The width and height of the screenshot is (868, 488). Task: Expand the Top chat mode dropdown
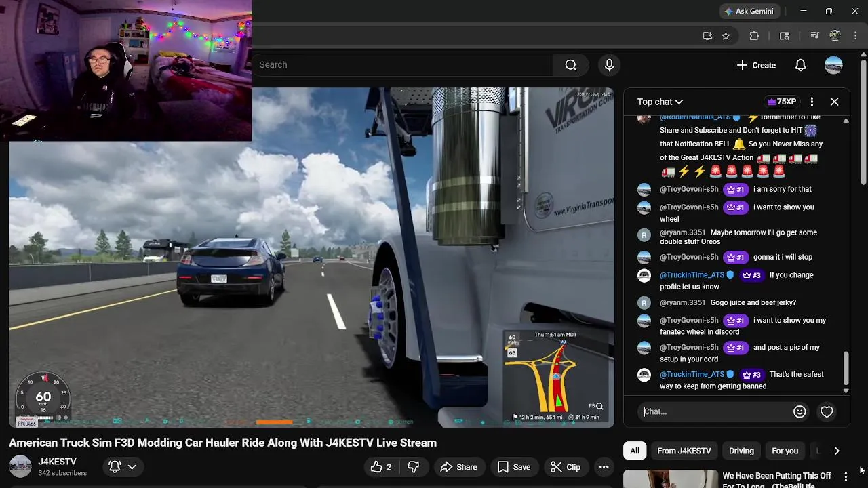[x=660, y=102]
